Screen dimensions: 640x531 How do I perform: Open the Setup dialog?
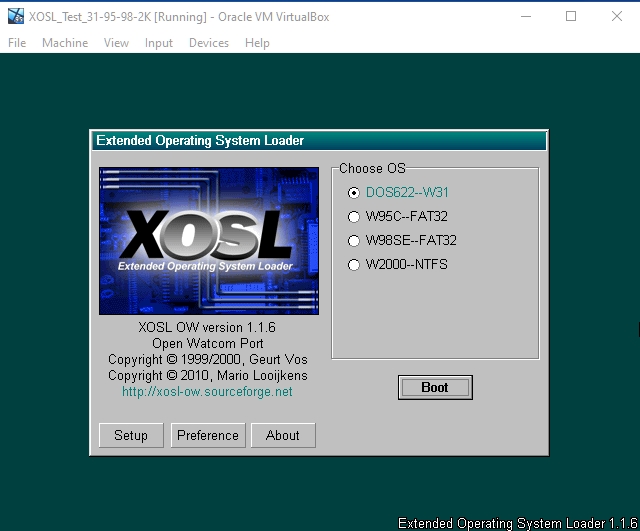tap(131, 435)
